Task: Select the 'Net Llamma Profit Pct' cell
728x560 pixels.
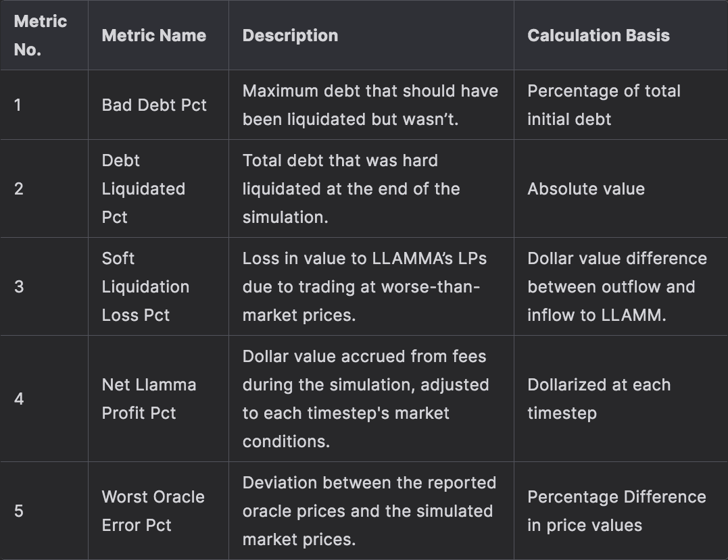Action: click(149, 399)
